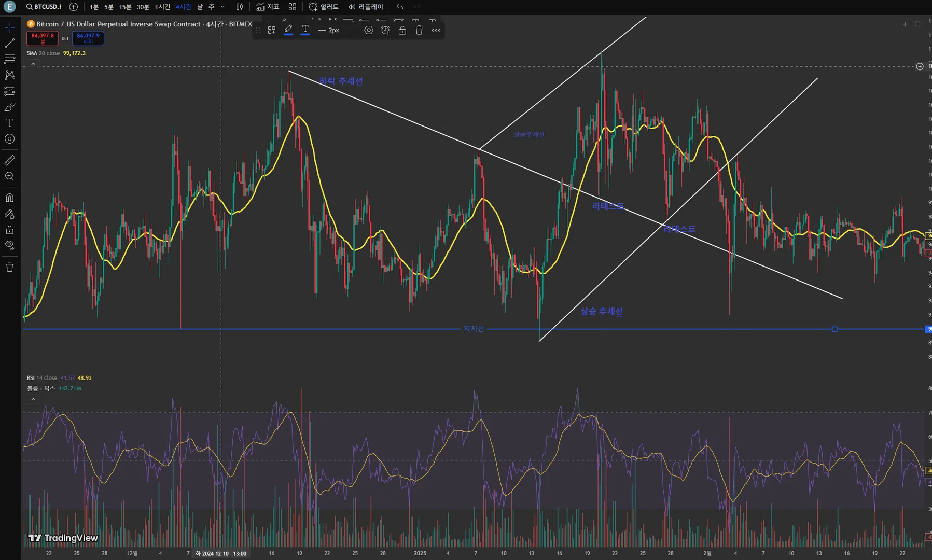Switch to the 15분 timeframe

(x=125, y=7)
